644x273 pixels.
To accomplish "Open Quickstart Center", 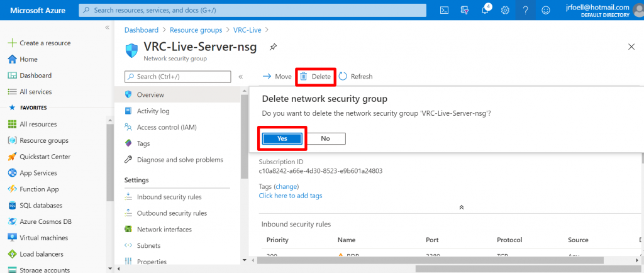I will pos(40,157).
